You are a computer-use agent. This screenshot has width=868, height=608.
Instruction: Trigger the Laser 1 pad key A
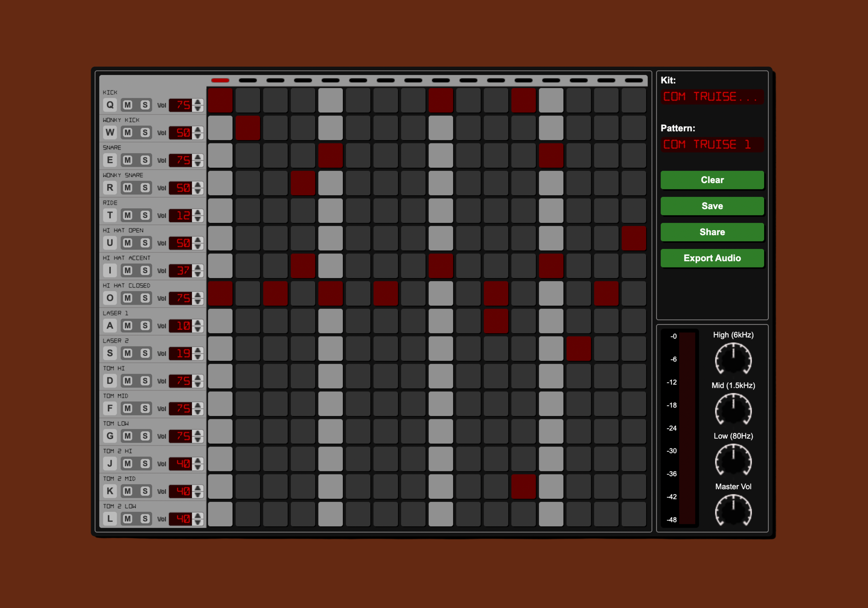pos(110,326)
